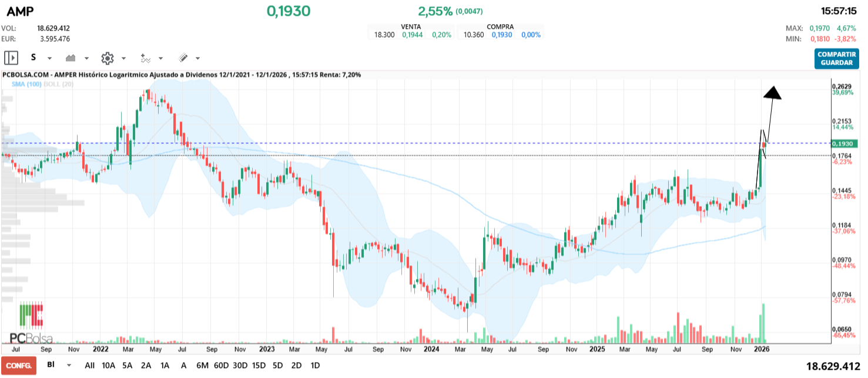The height and width of the screenshot is (378, 868).
Task: Select the 1D time range
Action: pos(315,365)
